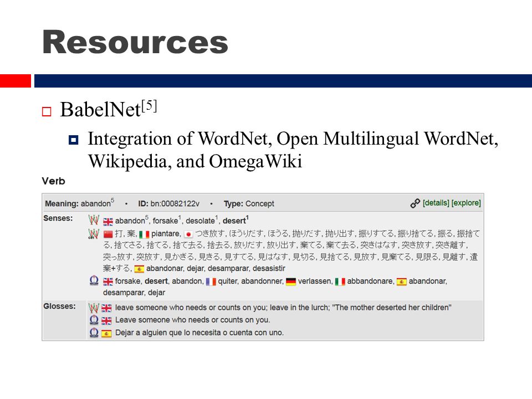Select the ID text bn:00082122v
The height and width of the screenshot is (399, 532).
[175, 203]
